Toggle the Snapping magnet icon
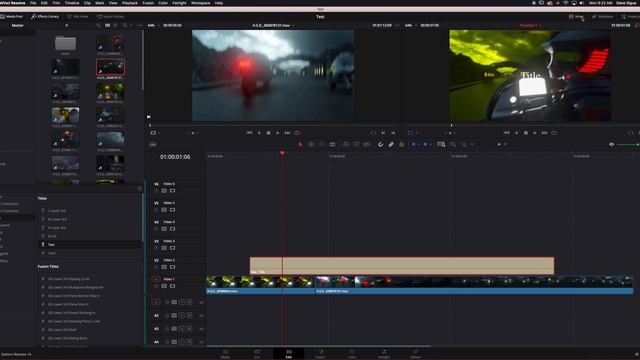This screenshot has width=640, height=360. coord(380,144)
